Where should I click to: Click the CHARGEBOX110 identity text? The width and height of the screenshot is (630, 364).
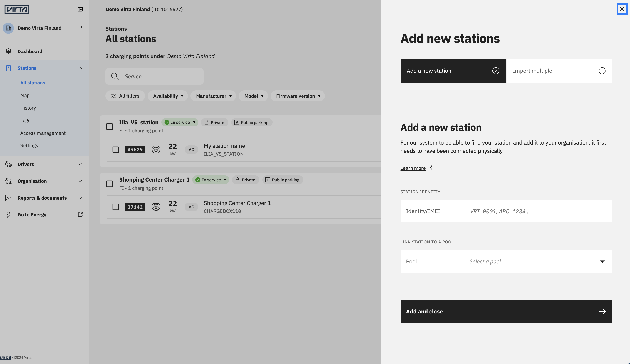point(222,211)
